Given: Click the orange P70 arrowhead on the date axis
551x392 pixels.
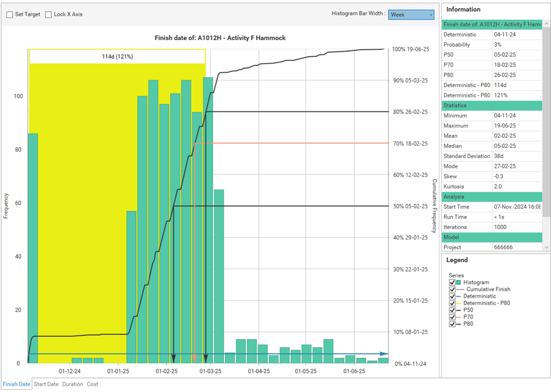Looking at the screenshot, I should [194, 358].
